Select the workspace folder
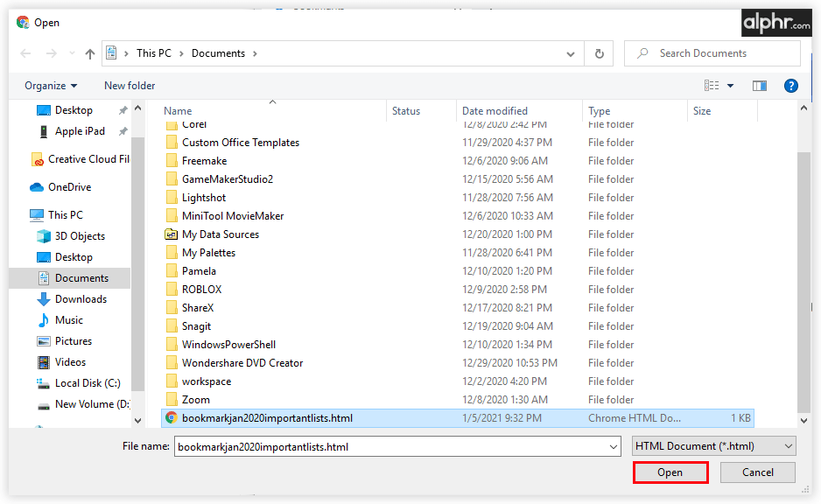This screenshot has width=821, height=504. coord(207,381)
